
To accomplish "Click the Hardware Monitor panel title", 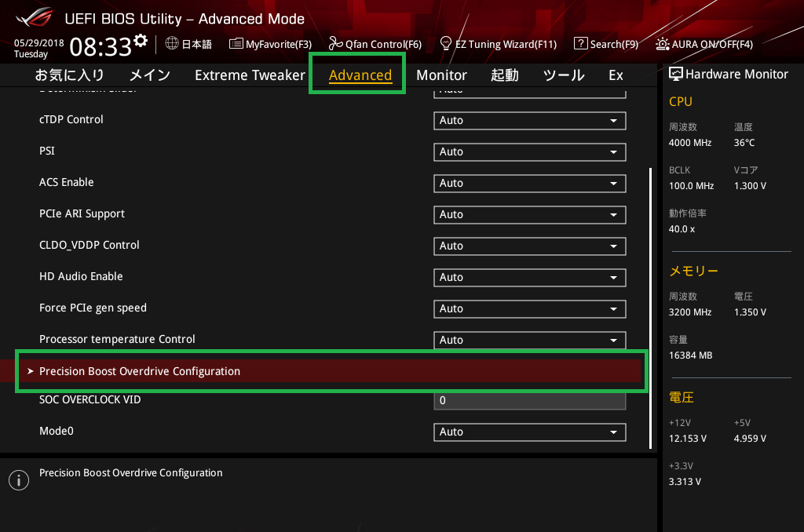I will pyautogui.click(x=736, y=75).
